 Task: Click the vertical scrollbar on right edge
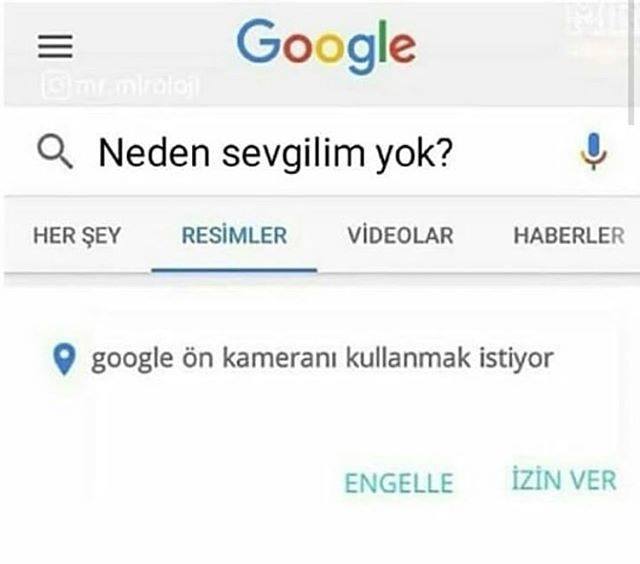coord(631,61)
